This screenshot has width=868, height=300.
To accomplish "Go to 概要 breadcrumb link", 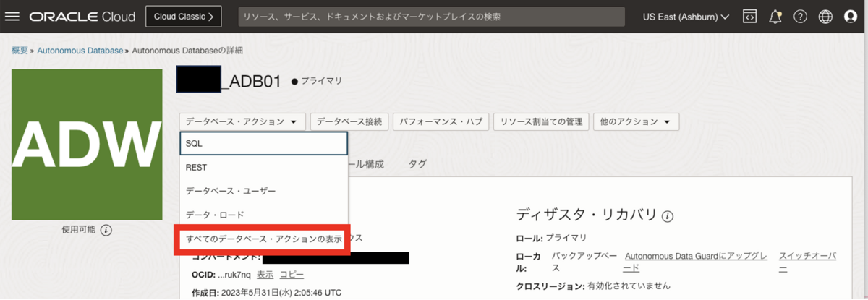I will 20,51.
